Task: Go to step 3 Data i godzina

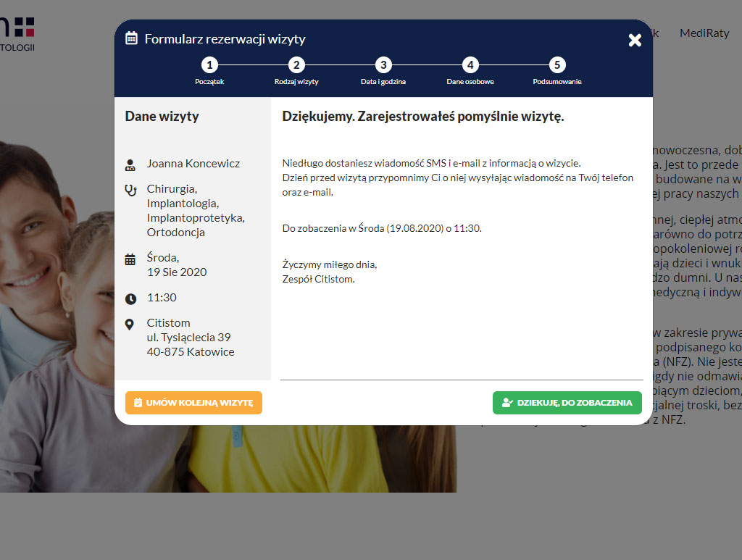Action: (x=383, y=64)
